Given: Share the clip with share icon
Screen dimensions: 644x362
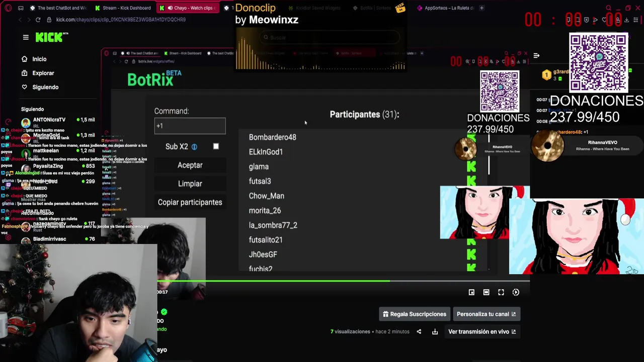Looking at the screenshot, I should tap(419, 332).
